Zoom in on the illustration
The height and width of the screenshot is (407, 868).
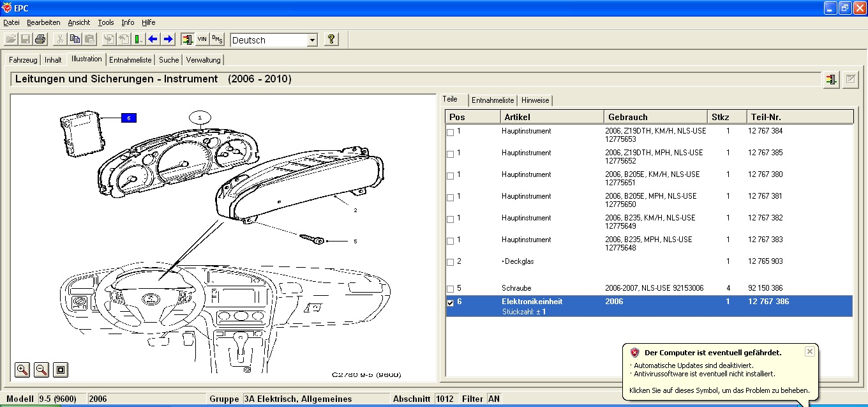coord(22,369)
